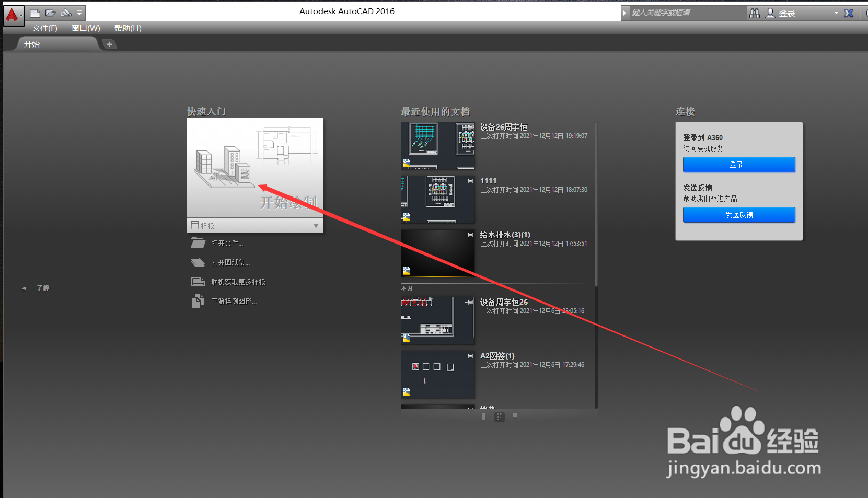Screen dimensions: 868x498
Task: Click the blue 发送反馈 button
Action: coord(739,215)
